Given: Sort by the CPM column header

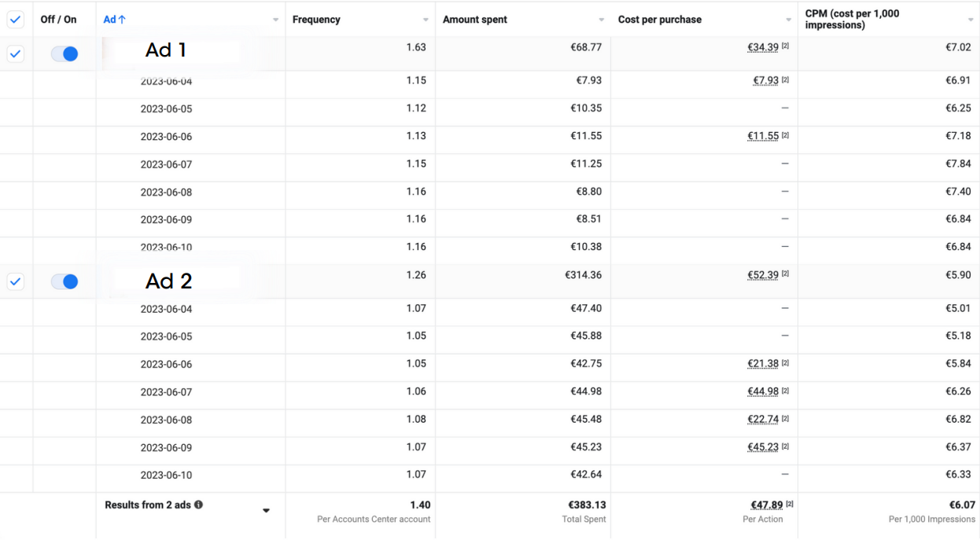Looking at the screenshot, I should (x=852, y=20).
